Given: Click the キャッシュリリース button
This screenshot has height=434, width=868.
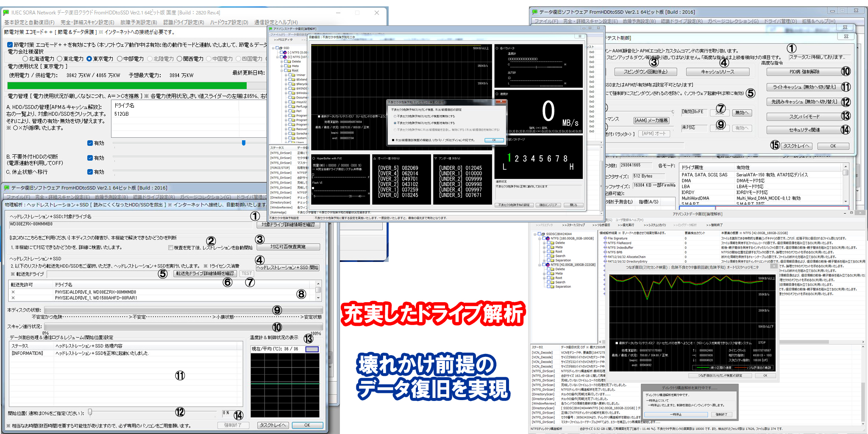Looking at the screenshot, I should pyautogui.click(x=718, y=72).
